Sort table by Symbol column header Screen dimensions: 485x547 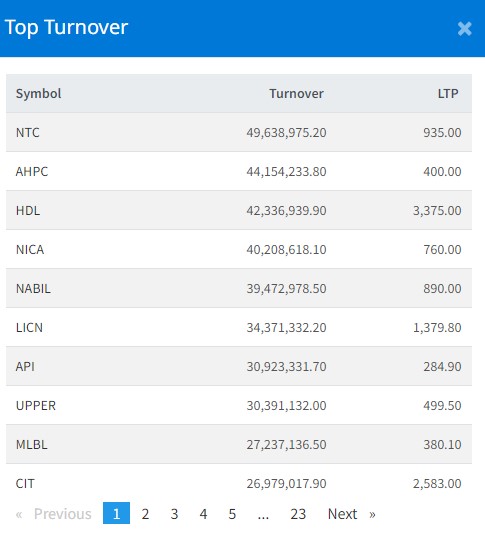tap(38, 93)
